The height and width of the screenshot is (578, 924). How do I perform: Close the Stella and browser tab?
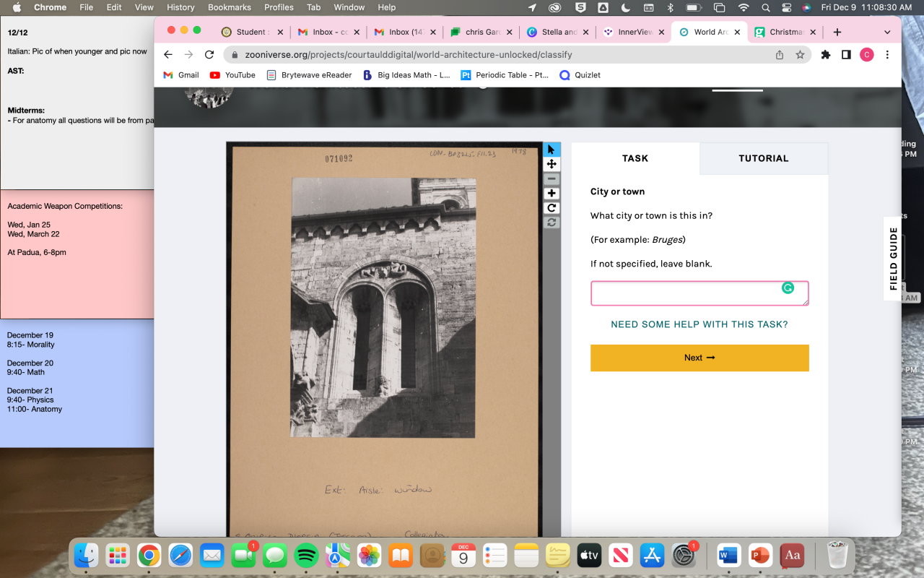584,32
